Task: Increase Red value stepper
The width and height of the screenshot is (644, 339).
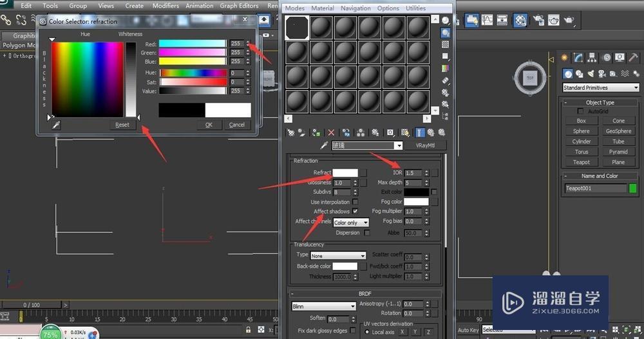Action: click(248, 41)
